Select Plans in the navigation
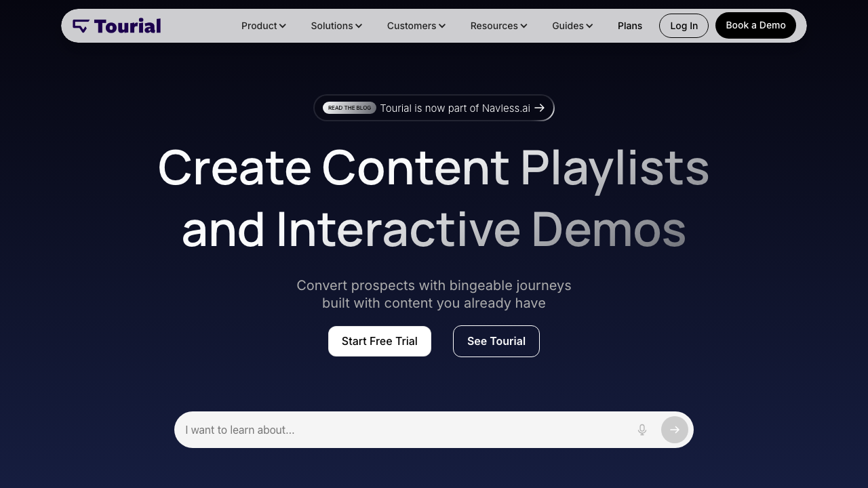This screenshot has height=488, width=868. [x=629, y=26]
